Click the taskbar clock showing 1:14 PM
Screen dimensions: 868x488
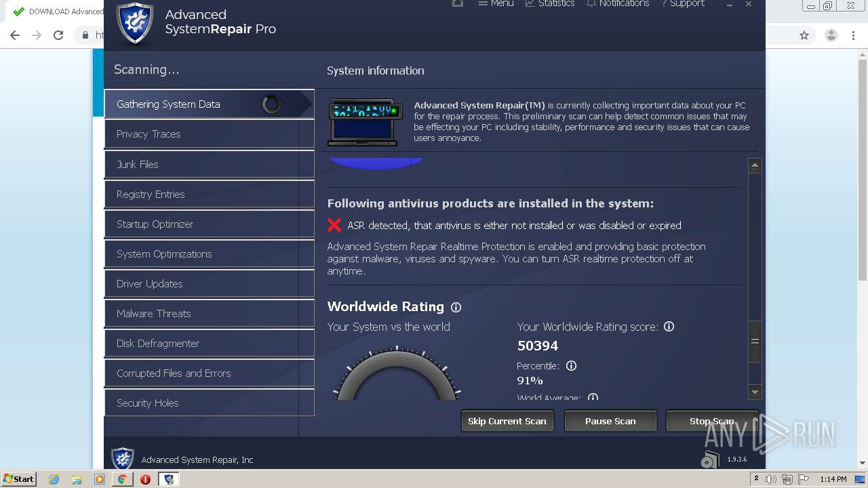[833, 479]
